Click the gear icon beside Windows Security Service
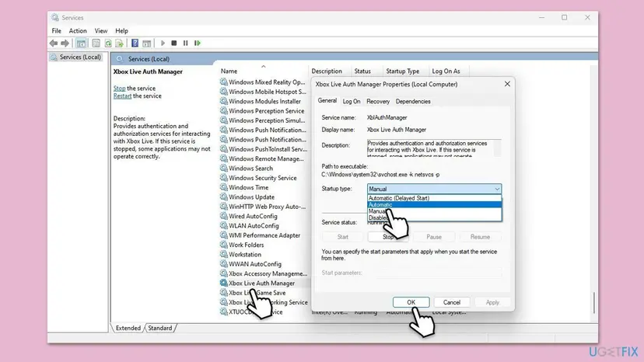 pos(223,178)
